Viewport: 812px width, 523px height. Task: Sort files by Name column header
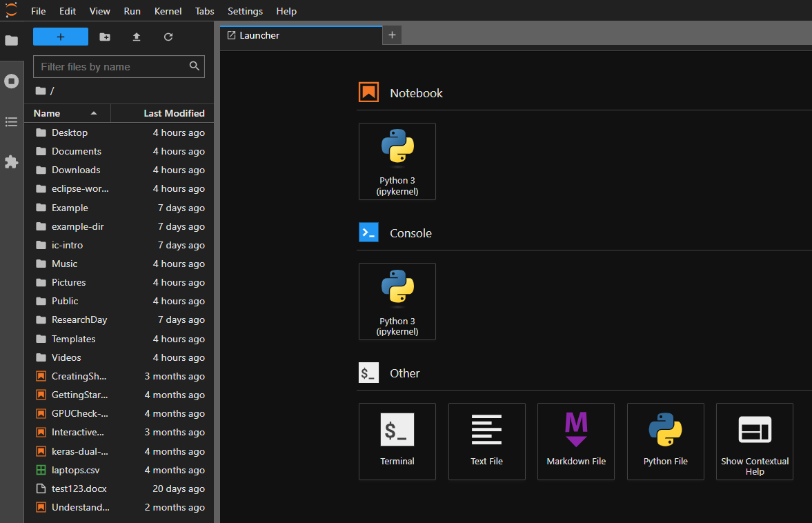47,113
